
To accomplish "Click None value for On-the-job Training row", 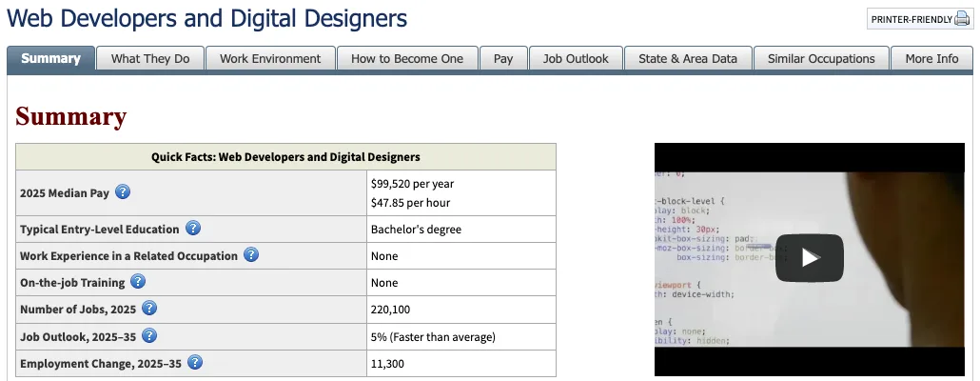I will click(x=384, y=283).
